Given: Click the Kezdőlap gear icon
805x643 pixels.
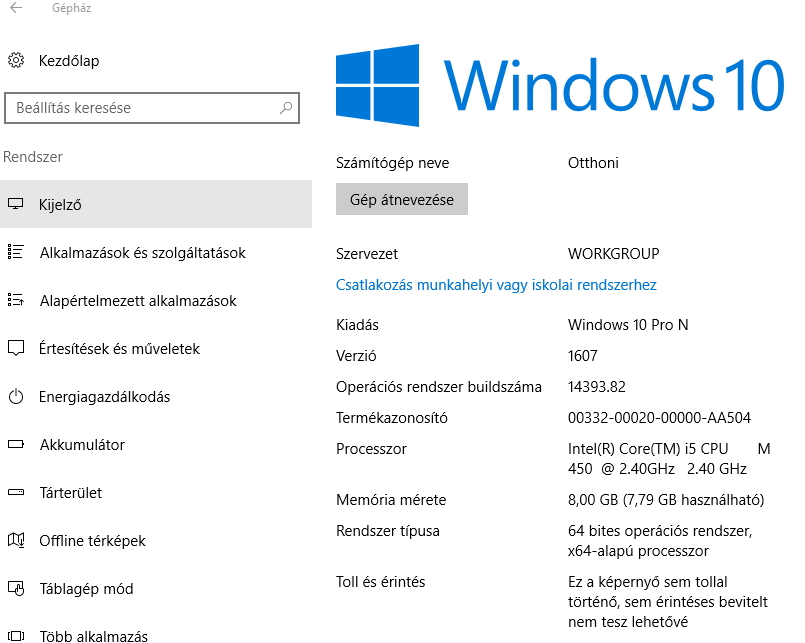Looking at the screenshot, I should (x=16, y=61).
